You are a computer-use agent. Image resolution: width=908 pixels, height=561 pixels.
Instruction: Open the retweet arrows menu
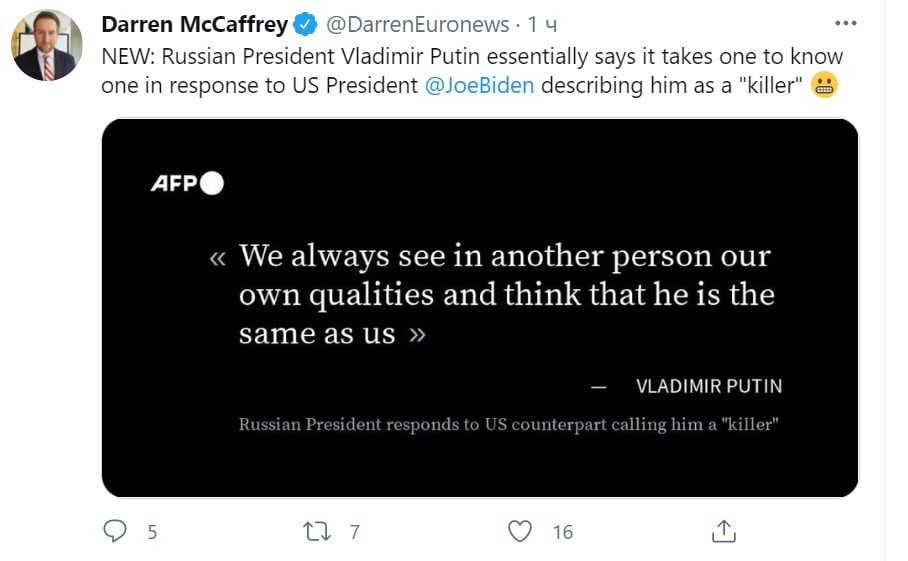coord(316,531)
